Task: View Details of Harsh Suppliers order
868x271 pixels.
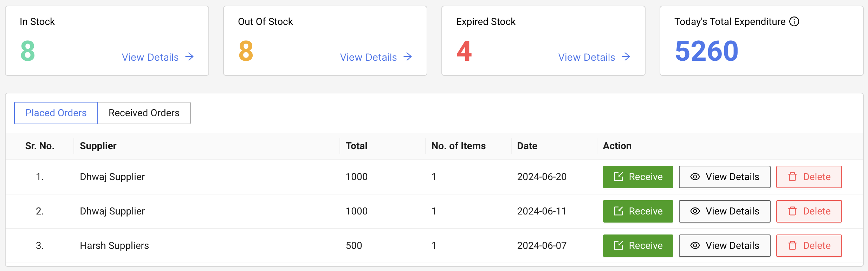Action: pos(724,246)
